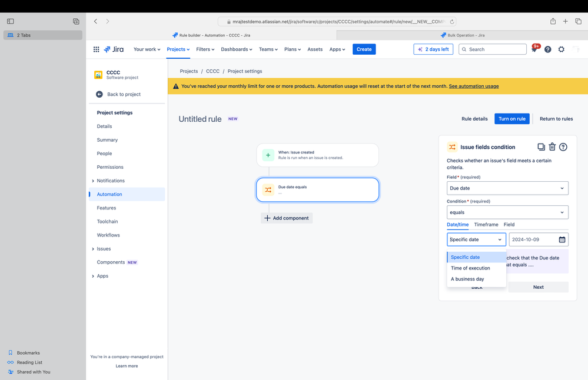Open the help question mark in top bar
588x380 pixels.
547,49
